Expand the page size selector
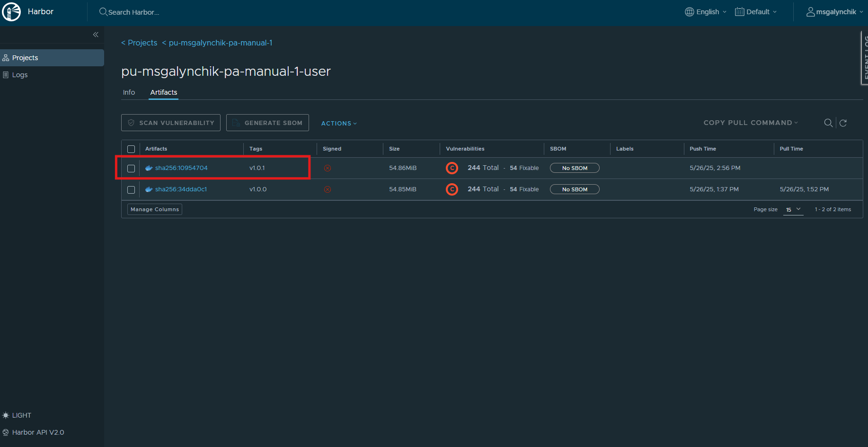This screenshot has height=447, width=868. (793, 209)
